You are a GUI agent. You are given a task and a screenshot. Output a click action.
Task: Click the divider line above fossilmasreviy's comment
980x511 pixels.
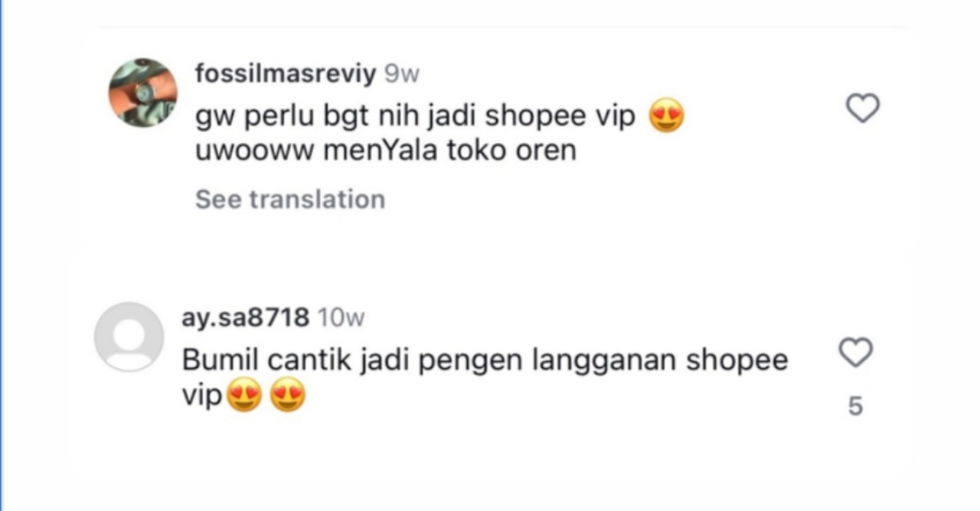pos(501,28)
